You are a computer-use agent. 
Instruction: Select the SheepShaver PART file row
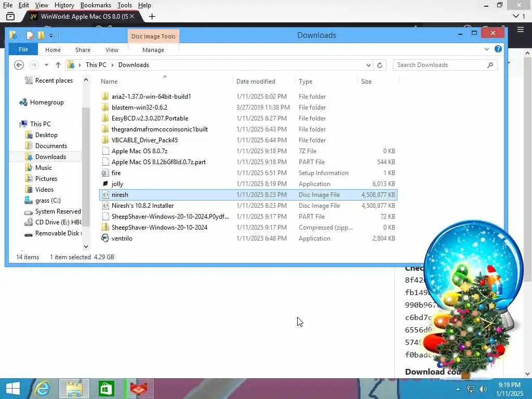248,217
